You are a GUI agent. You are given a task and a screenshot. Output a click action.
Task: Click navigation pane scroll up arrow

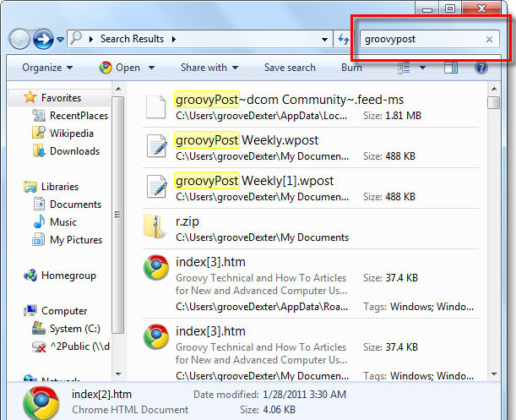[118, 89]
